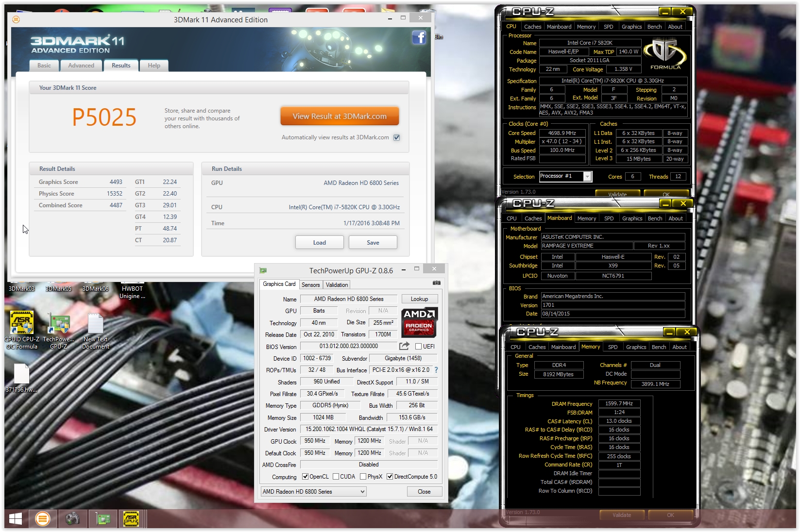Click OK in bottom CPU-Z window
Screen dimensions: 800x532
point(670,515)
